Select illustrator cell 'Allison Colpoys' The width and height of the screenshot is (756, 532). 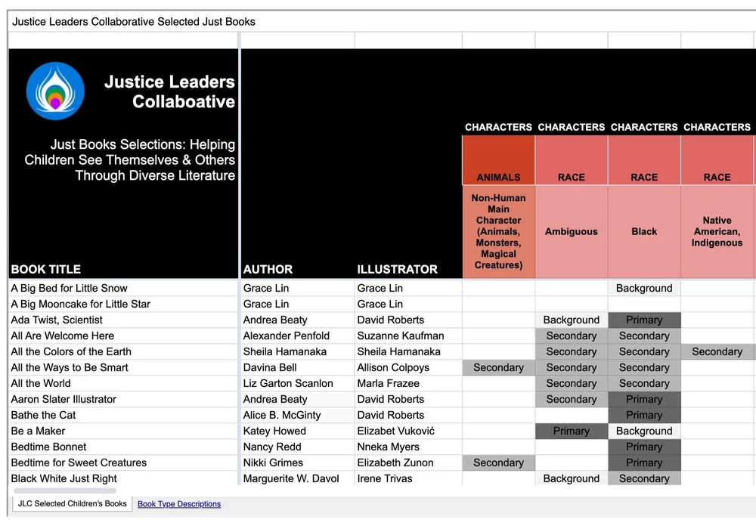408,368
